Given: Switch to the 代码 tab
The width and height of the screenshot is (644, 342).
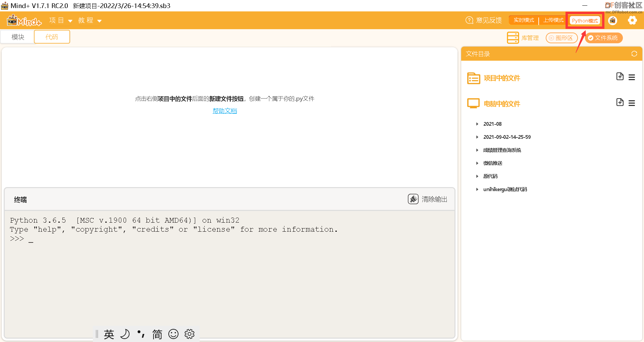Looking at the screenshot, I should pos(52,37).
